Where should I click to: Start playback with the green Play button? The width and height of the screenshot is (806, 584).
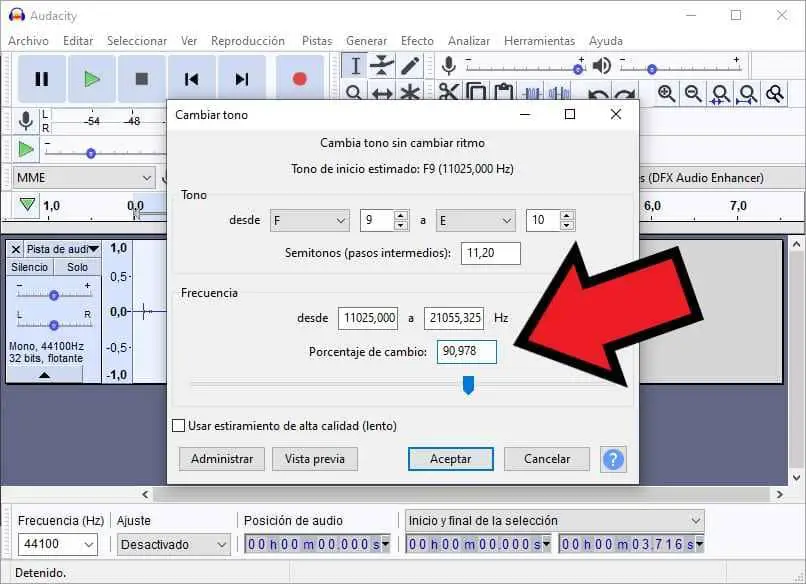pos(91,79)
